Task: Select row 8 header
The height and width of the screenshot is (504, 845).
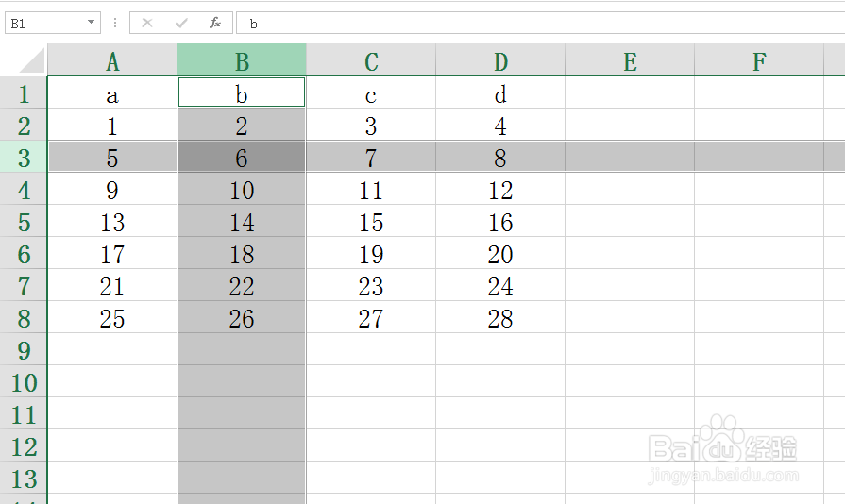Action: (x=24, y=317)
